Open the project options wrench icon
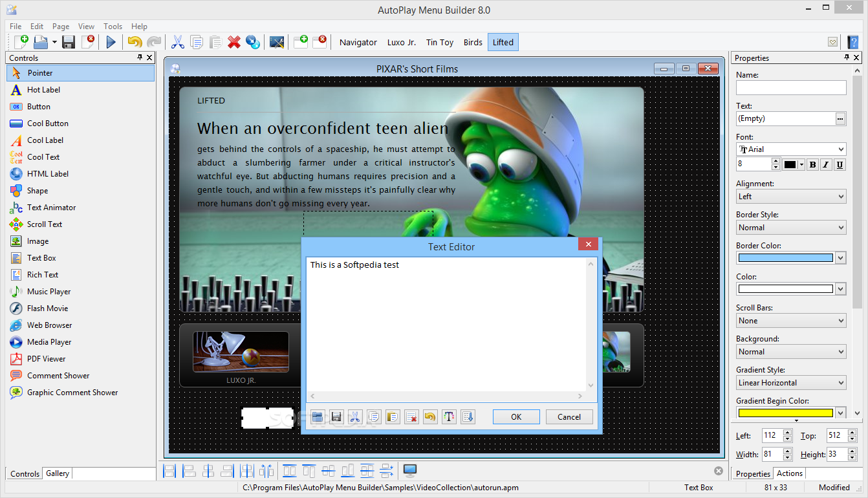 pyautogui.click(x=277, y=42)
